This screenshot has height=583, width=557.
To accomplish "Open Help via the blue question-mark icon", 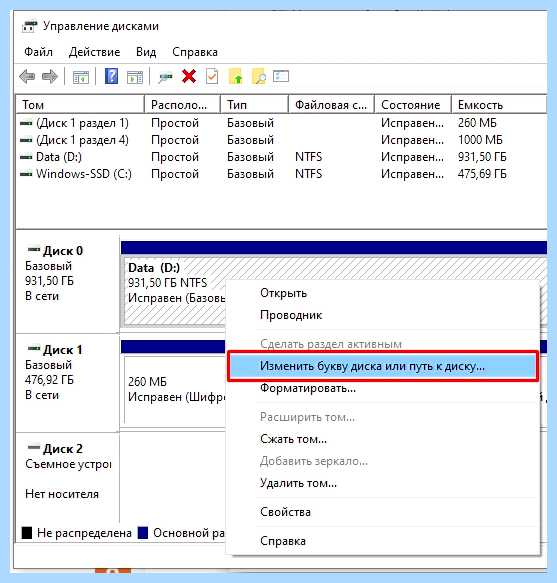I will [111, 76].
